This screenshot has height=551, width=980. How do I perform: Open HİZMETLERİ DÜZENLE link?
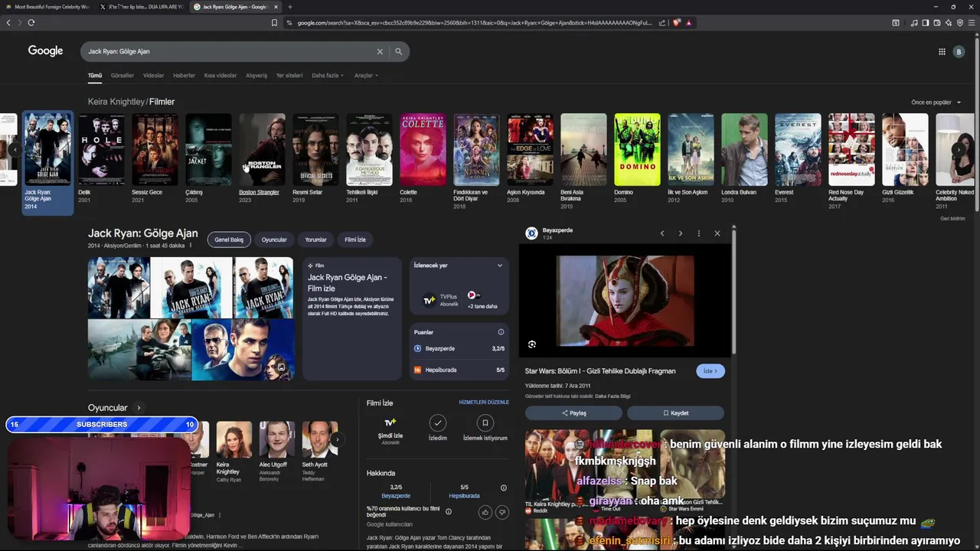[x=484, y=403]
